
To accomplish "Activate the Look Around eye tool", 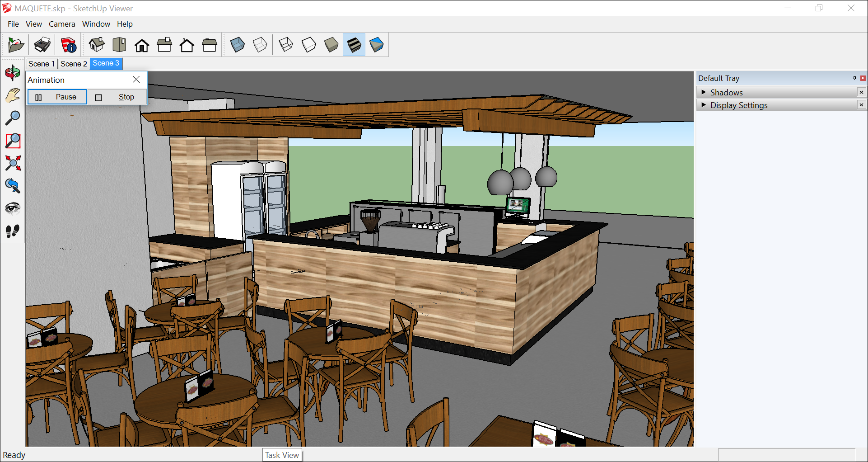I will [x=13, y=208].
